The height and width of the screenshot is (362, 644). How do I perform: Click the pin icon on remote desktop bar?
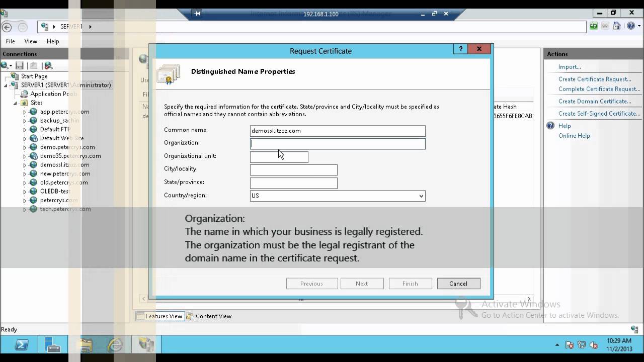pos(198,14)
